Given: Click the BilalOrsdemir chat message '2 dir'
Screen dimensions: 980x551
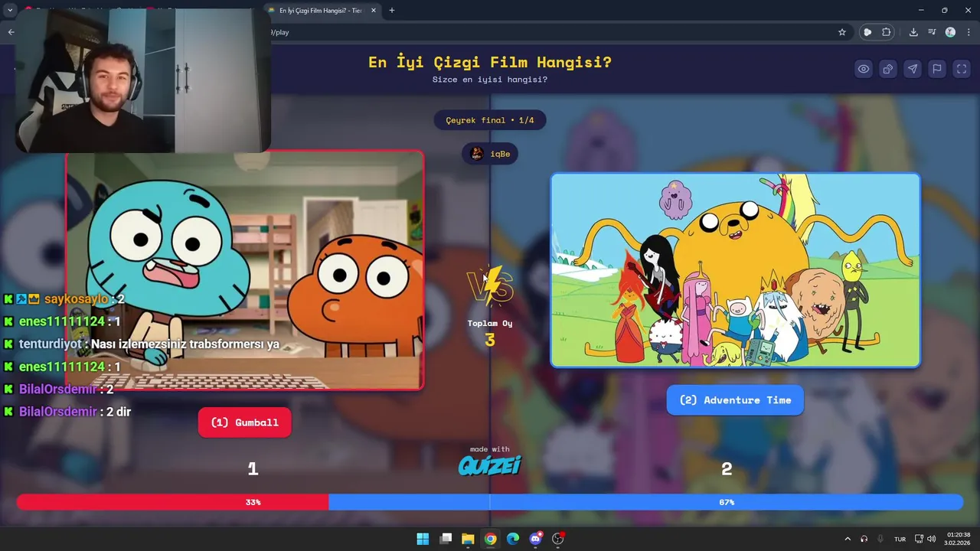Looking at the screenshot, I should [x=67, y=412].
